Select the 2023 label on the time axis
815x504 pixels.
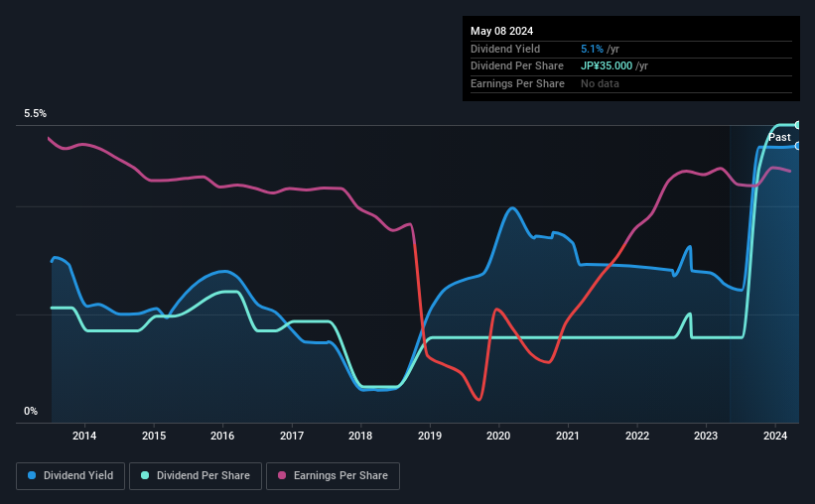[706, 436]
